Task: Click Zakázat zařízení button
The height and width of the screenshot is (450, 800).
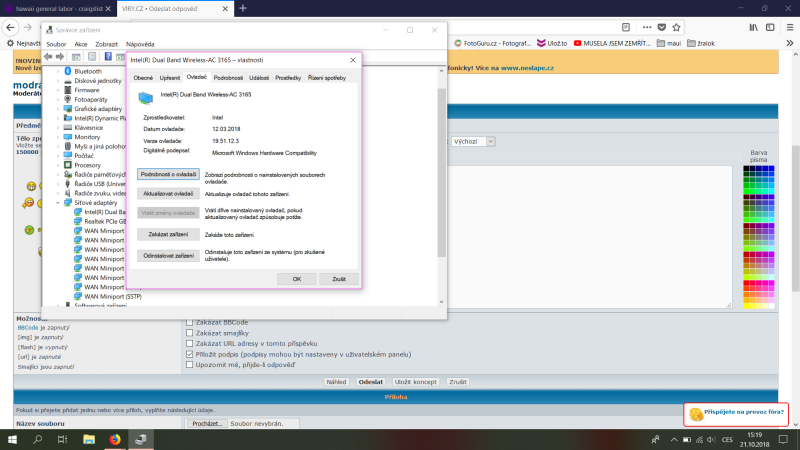Action: (168, 235)
